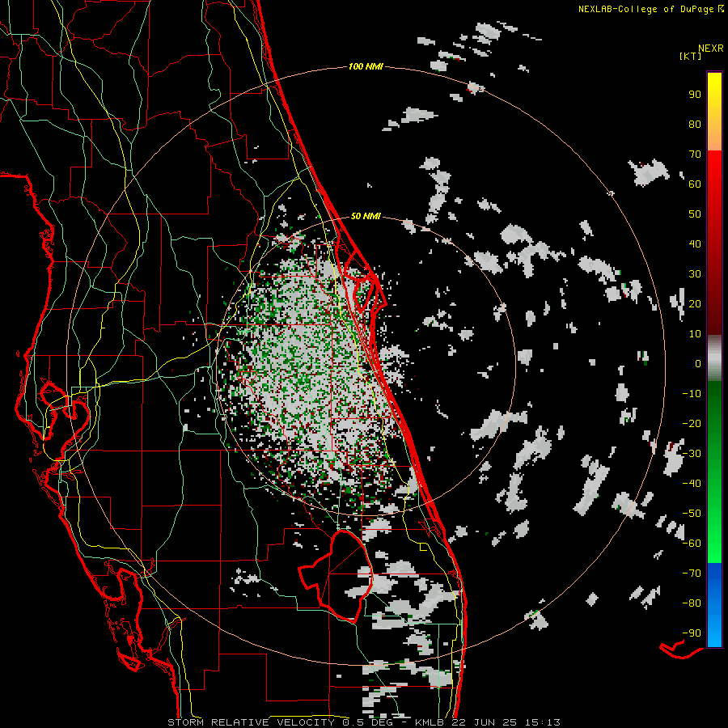This screenshot has width=728, height=728.
Task: Click the [KT] units label
Action: coord(691,56)
